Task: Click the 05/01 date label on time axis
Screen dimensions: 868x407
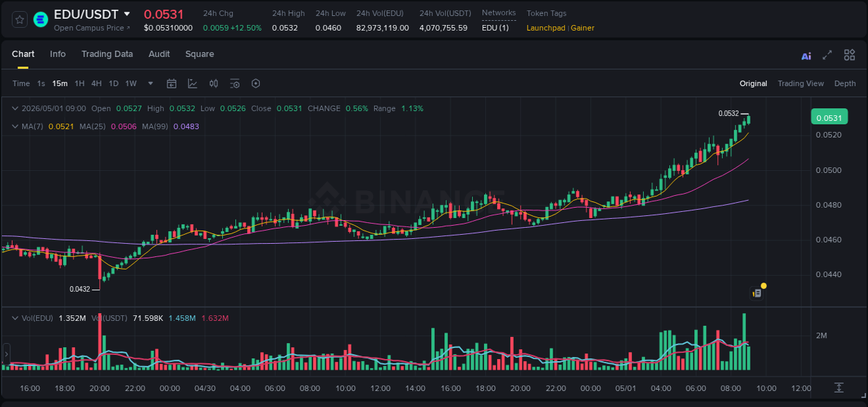Action: tap(626, 388)
